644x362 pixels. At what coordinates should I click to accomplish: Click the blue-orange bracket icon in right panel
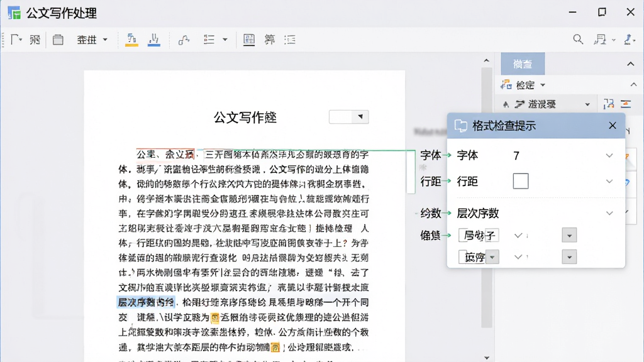coord(608,104)
